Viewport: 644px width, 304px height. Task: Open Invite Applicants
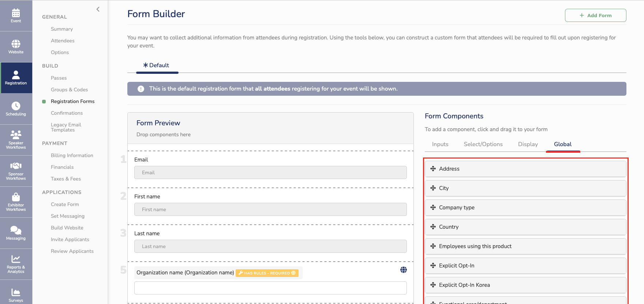(70, 239)
